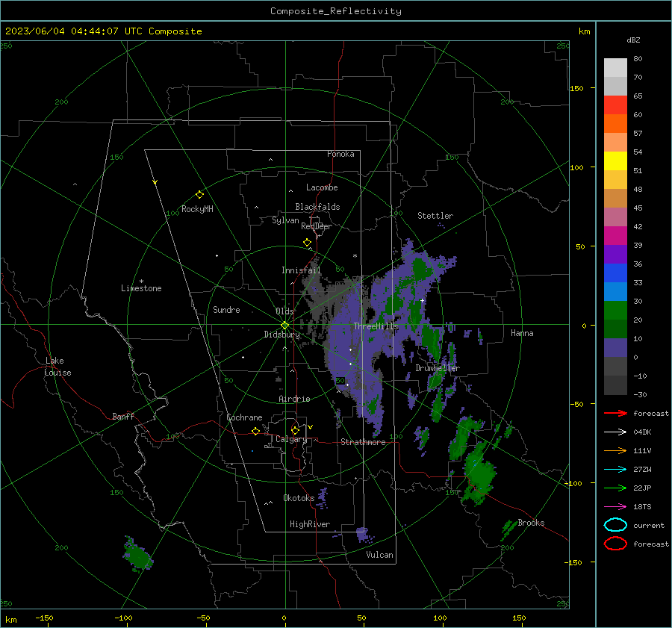Click the -150 label on bottom axis

tap(44, 618)
